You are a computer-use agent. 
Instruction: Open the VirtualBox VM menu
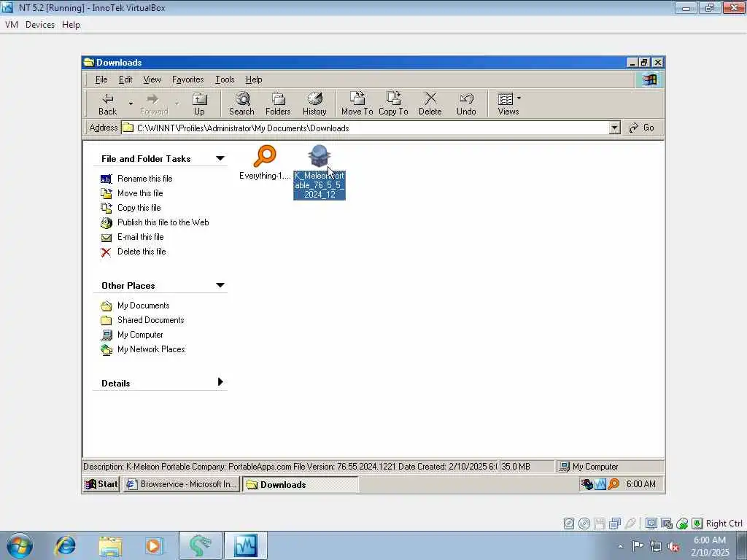(12, 25)
